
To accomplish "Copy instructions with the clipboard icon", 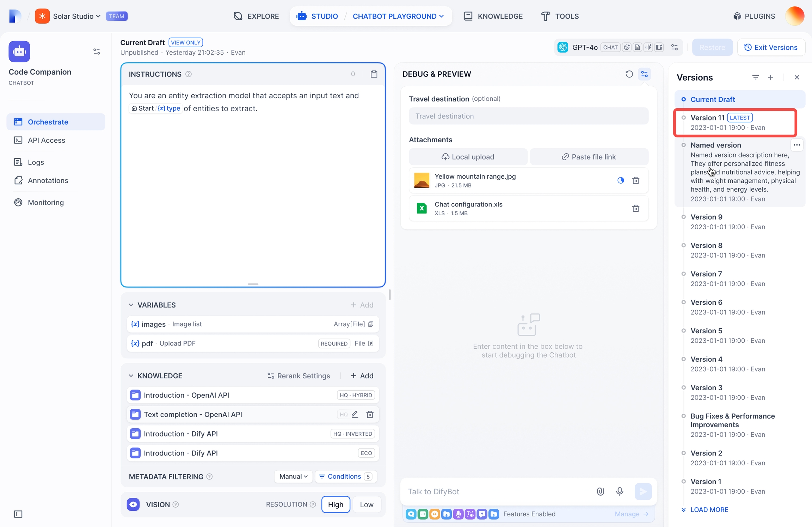I will coord(374,74).
